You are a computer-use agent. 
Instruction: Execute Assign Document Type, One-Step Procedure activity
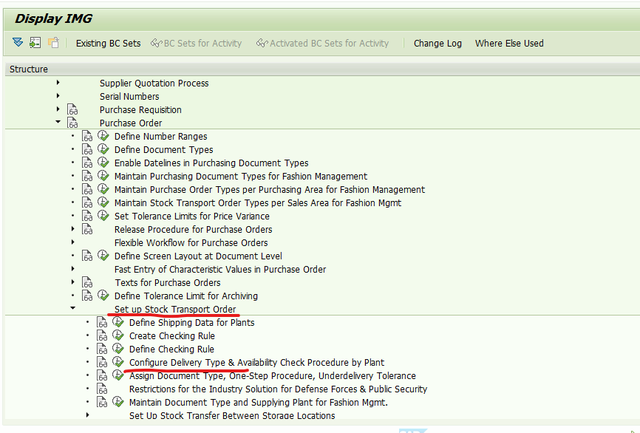(x=118, y=375)
